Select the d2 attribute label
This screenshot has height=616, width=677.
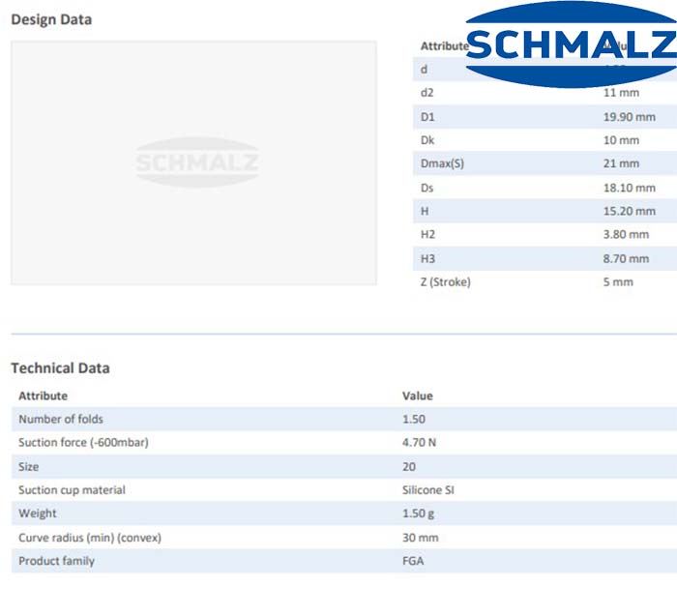pyautogui.click(x=427, y=93)
